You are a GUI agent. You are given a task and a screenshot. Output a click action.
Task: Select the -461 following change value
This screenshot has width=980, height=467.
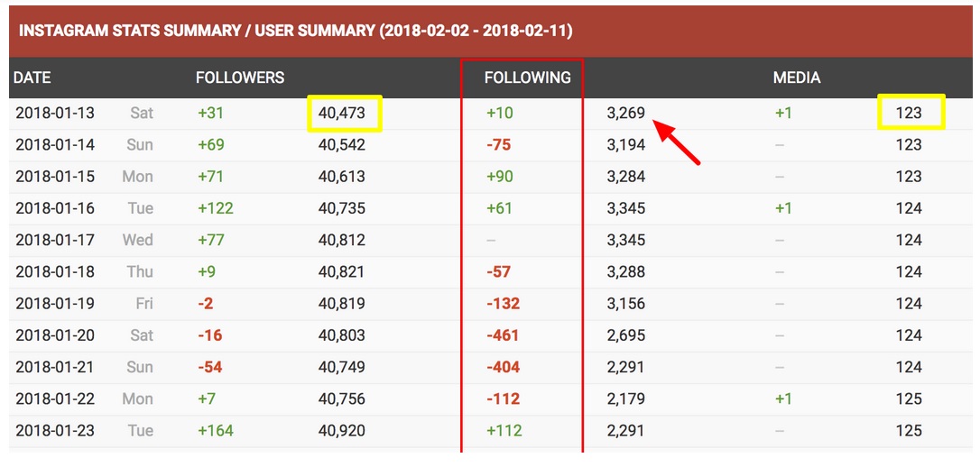point(503,336)
